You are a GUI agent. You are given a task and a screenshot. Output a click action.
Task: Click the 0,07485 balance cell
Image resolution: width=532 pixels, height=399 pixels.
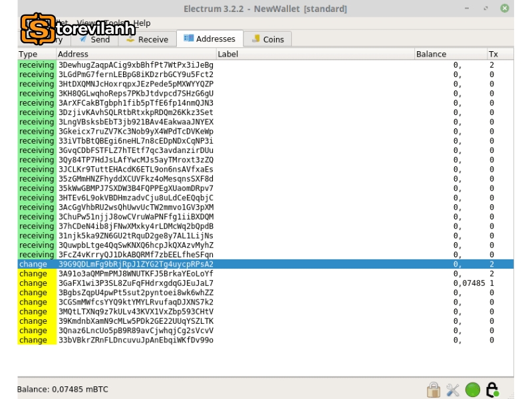point(469,283)
